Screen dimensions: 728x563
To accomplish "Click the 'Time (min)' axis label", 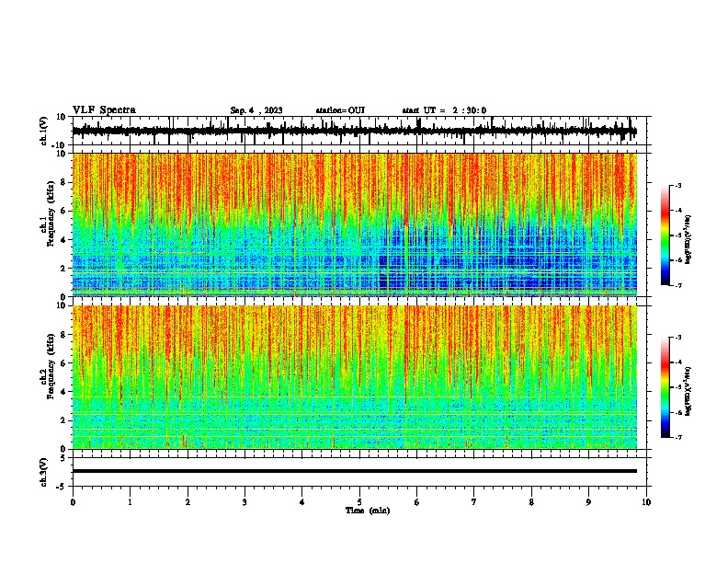I will tap(368, 511).
